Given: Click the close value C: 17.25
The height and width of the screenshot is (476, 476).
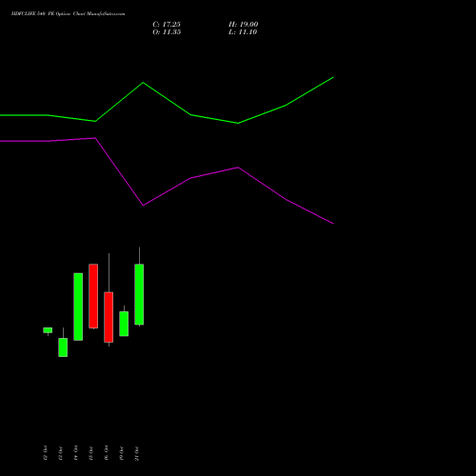Looking at the screenshot, I should tap(167, 24).
